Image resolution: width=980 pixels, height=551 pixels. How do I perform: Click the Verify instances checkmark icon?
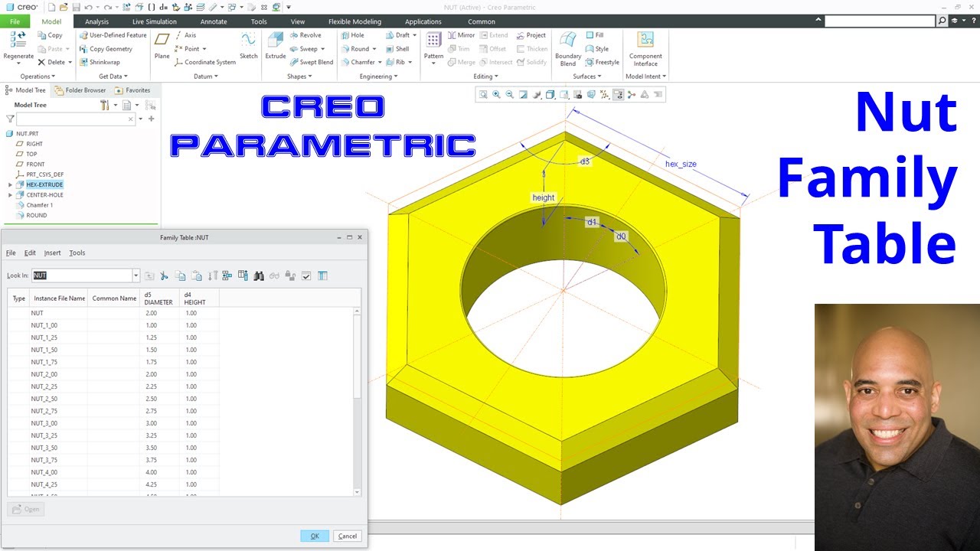tap(306, 275)
